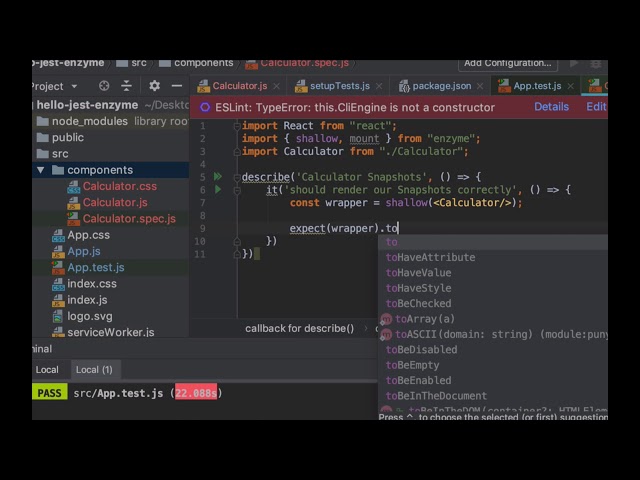Viewport: 640px width, 480px height.
Task: Click the fold-end marker on line 10
Action: click(x=237, y=242)
